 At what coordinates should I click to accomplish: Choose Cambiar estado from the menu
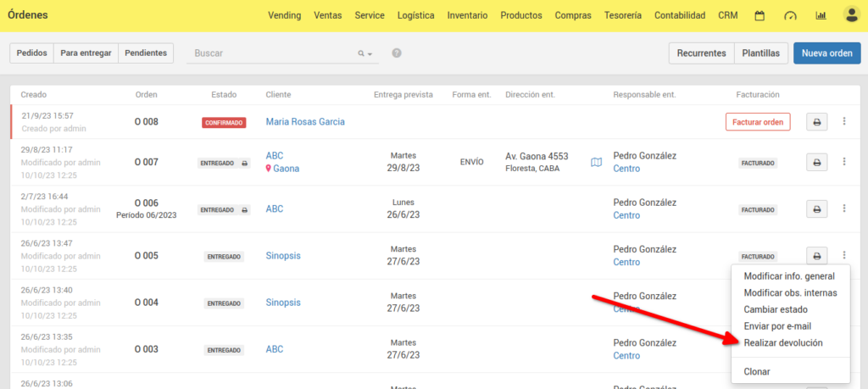click(x=776, y=309)
